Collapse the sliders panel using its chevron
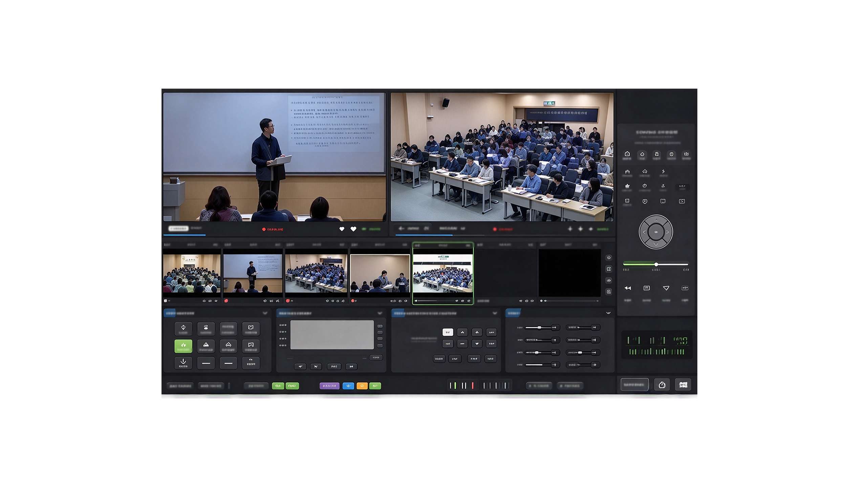 (x=608, y=313)
